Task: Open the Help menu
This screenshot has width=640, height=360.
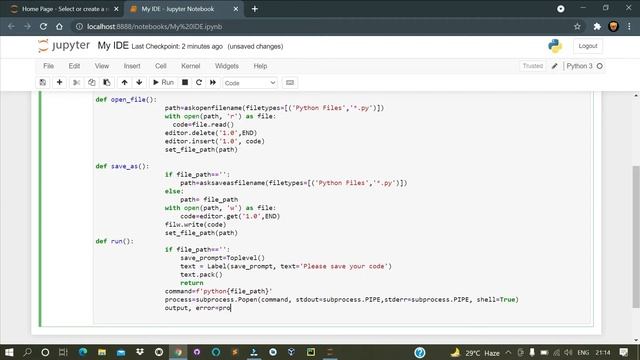Action: [260, 66]
